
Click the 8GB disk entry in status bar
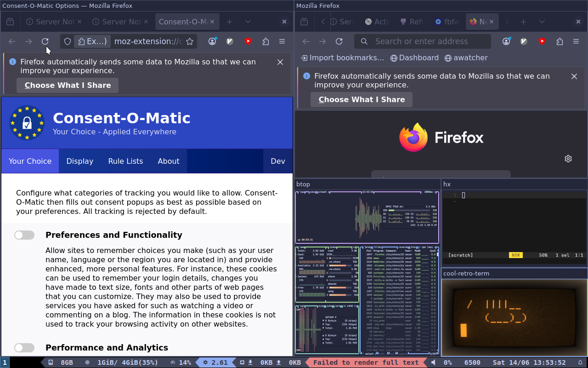coord(61,362)
